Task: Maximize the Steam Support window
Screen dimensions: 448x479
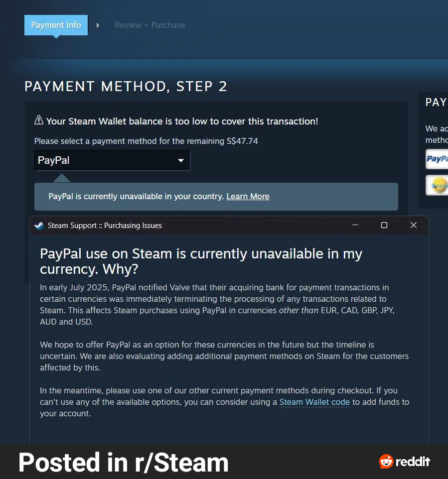Action: (x=384, y=225)
